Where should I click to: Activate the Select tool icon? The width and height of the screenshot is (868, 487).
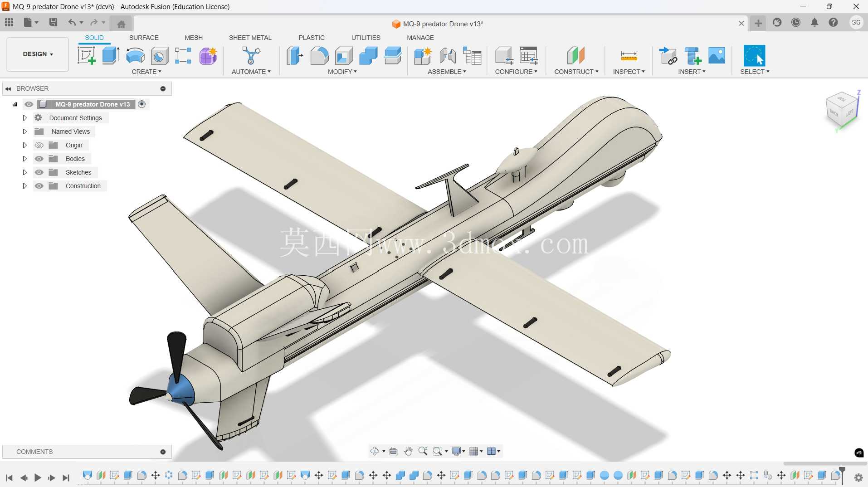point(754,56)
